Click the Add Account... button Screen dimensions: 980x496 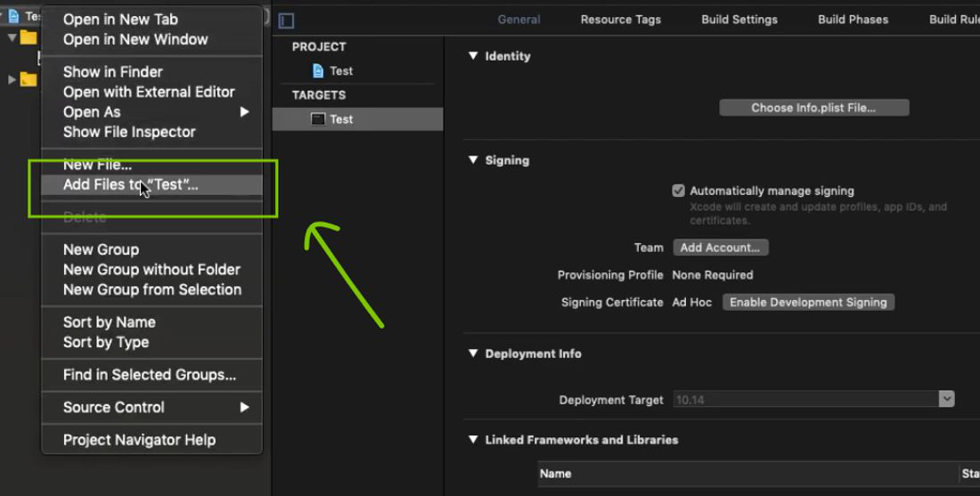point(721,248)
